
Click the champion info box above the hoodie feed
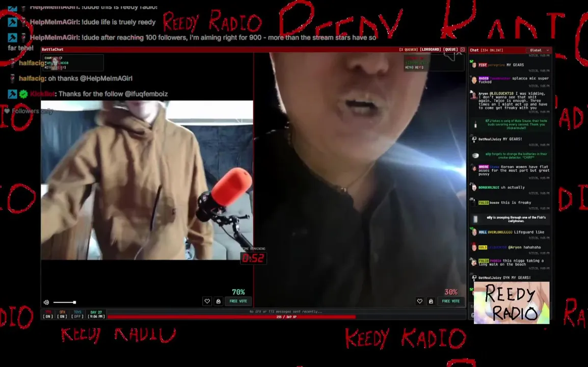click(x=73, y=63)
